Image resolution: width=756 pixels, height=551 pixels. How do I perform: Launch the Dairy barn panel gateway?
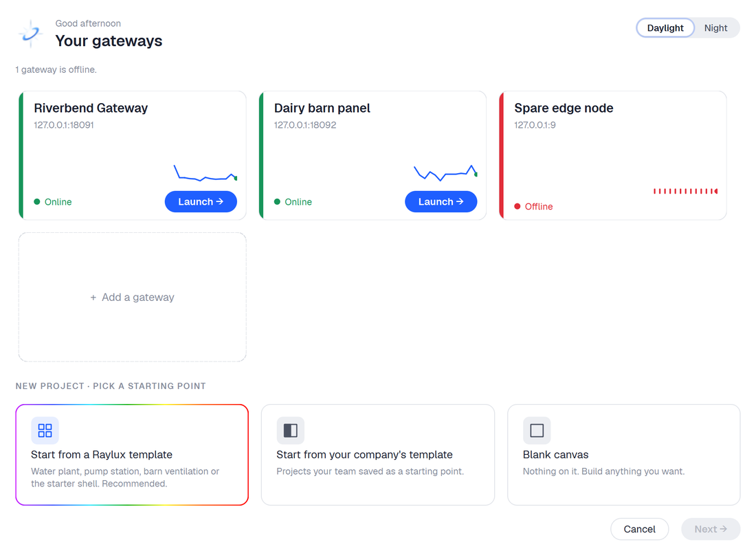click(441, 201)
